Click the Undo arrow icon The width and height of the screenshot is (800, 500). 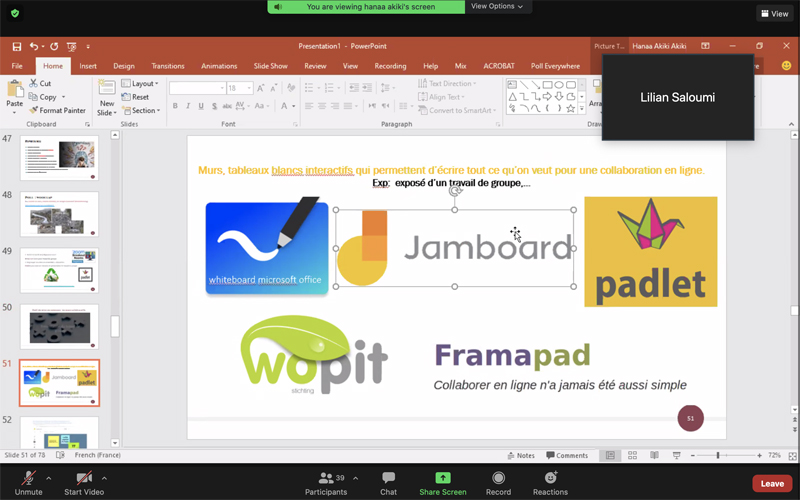click(x=34, y=46)
